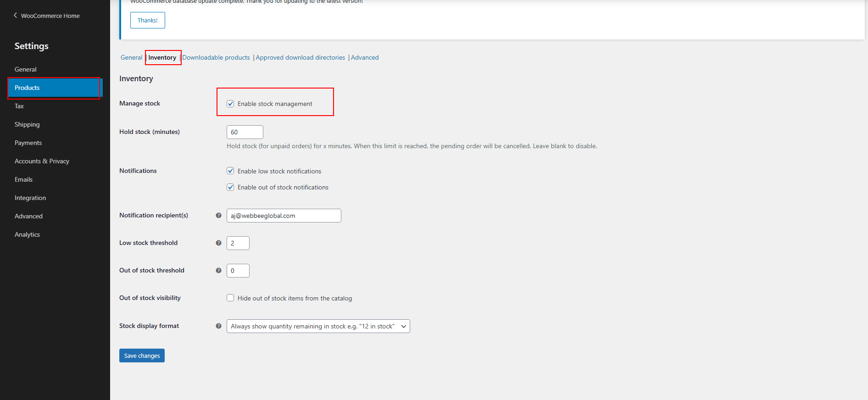Click back arrow to WooCommerce Home

tap(16, 16)
